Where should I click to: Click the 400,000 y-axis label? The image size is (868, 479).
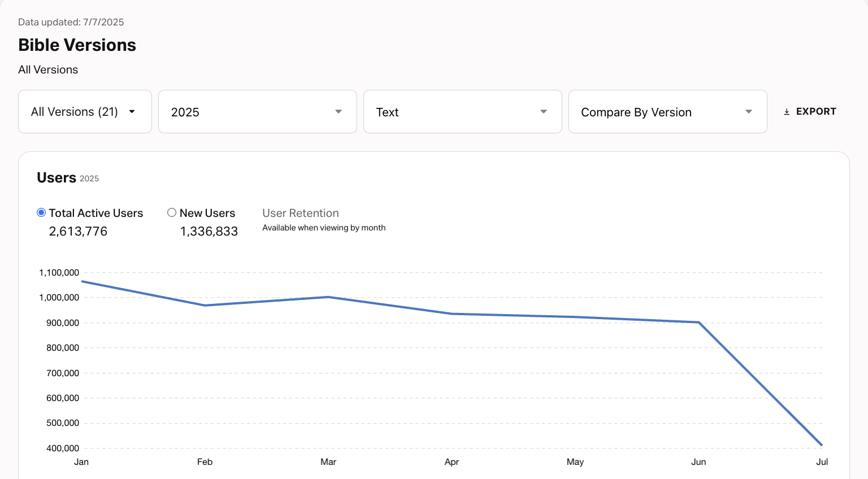click(63, 448)
